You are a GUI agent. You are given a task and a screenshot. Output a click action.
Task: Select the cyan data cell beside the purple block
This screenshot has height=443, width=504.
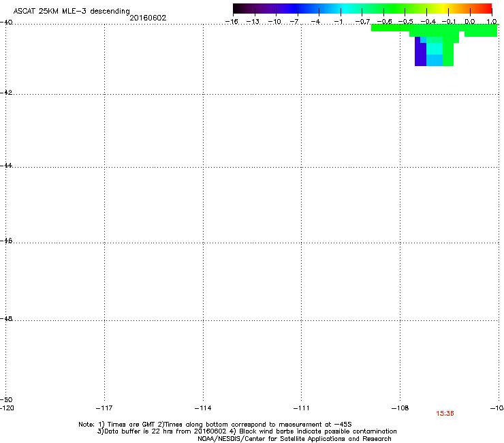pos(435,48)
